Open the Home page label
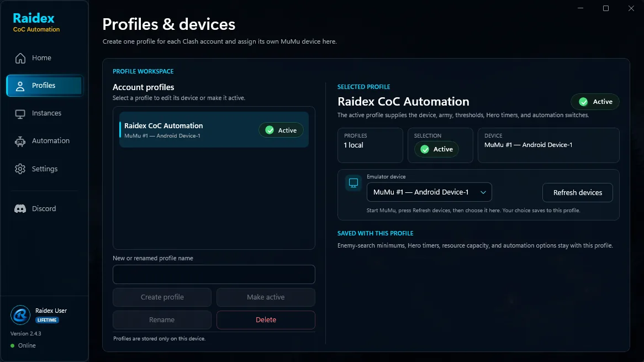 tap(41, 58)
